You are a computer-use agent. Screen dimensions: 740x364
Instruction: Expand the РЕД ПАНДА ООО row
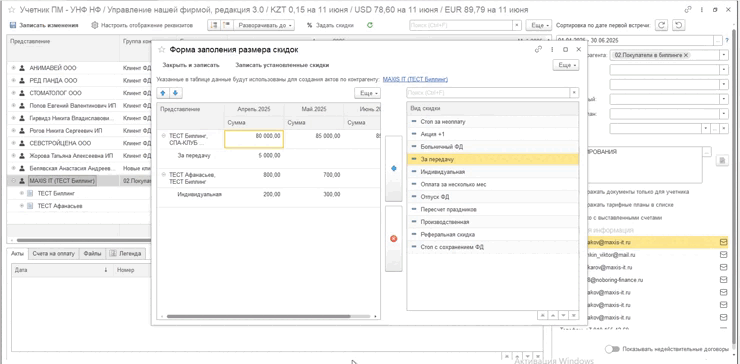click(13, 81)
